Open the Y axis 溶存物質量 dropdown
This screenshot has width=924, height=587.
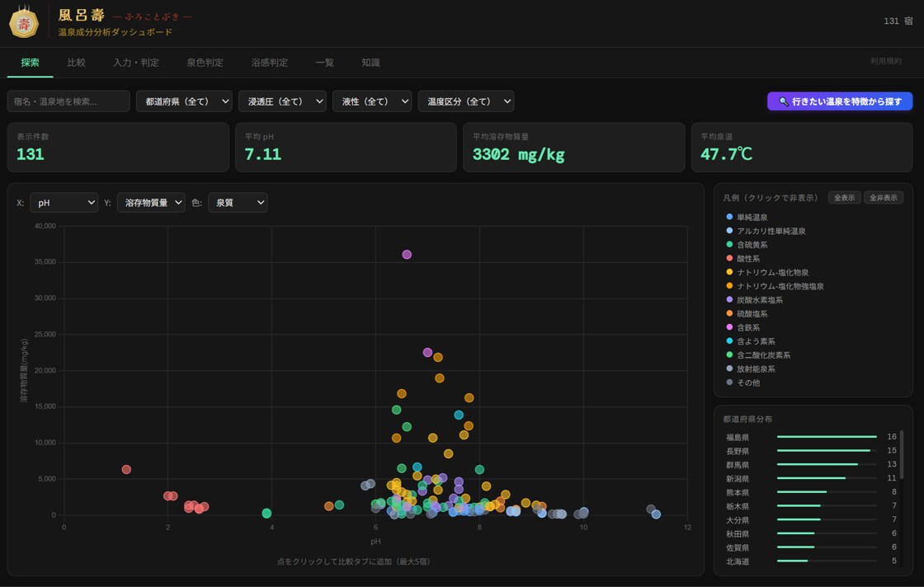[151, 203]
